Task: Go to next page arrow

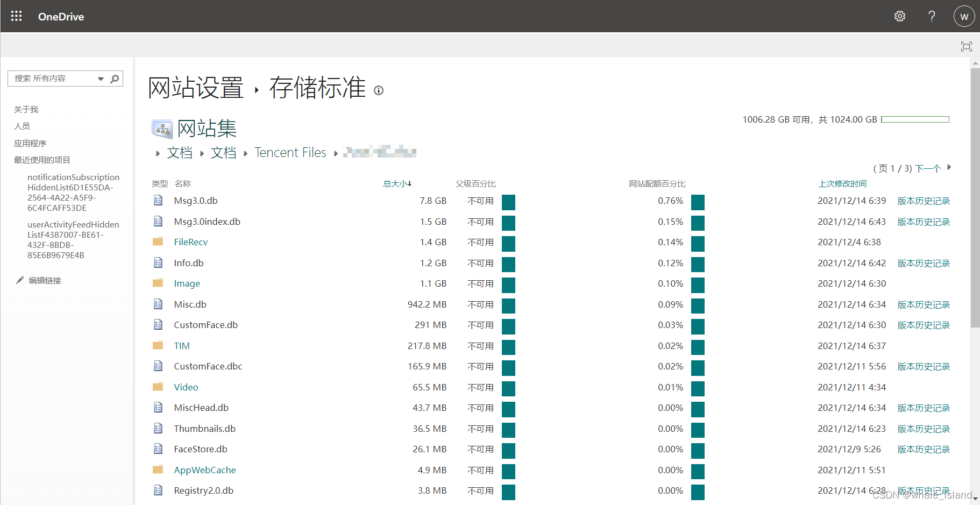Action: 949,167
